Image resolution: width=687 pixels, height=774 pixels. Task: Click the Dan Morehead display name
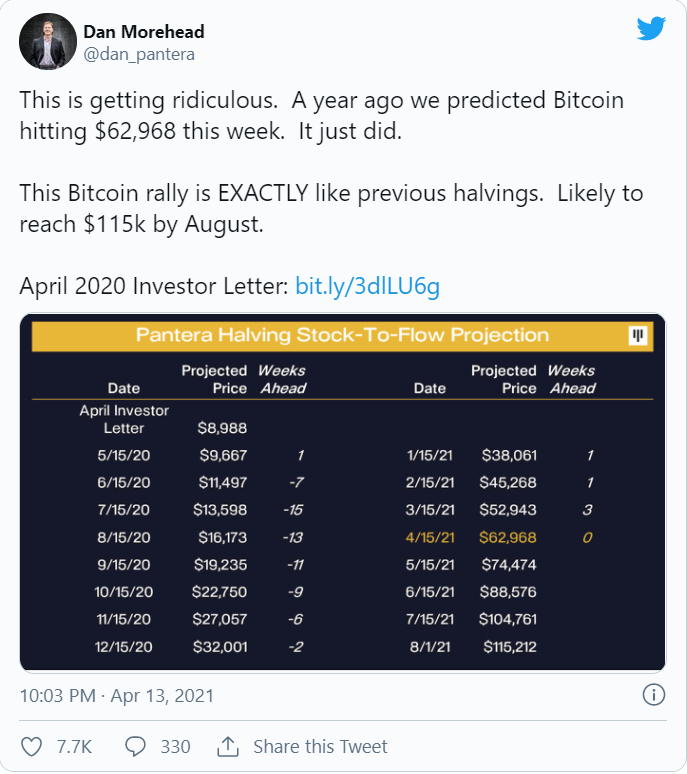[143, 31]
